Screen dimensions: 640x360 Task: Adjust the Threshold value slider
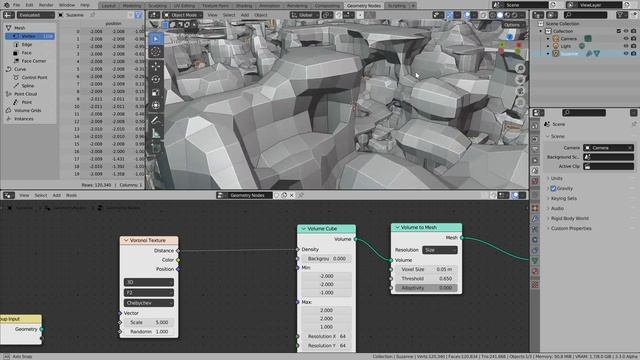click(x=426, y=279)
